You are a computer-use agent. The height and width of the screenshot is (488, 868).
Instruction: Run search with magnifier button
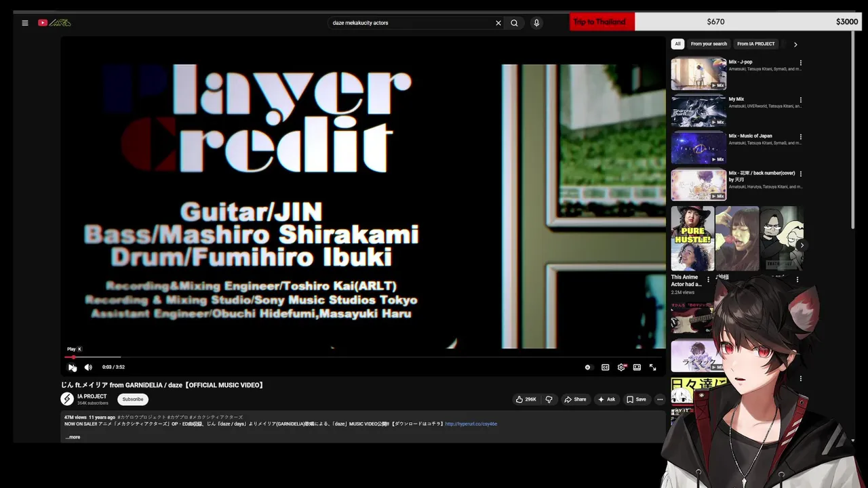coord(514,23)
